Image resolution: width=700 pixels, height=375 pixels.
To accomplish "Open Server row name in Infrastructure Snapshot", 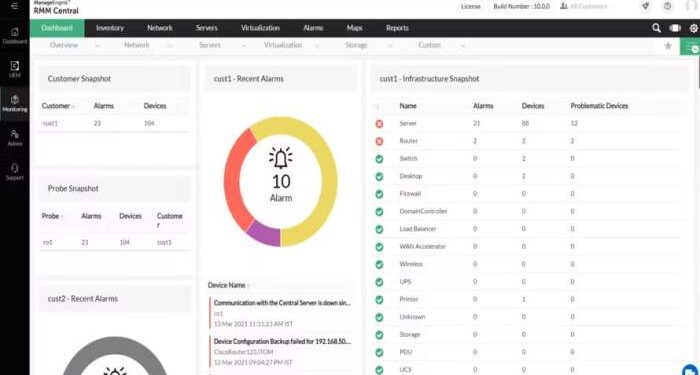I will pyautogui.click(x=408, y=123).
